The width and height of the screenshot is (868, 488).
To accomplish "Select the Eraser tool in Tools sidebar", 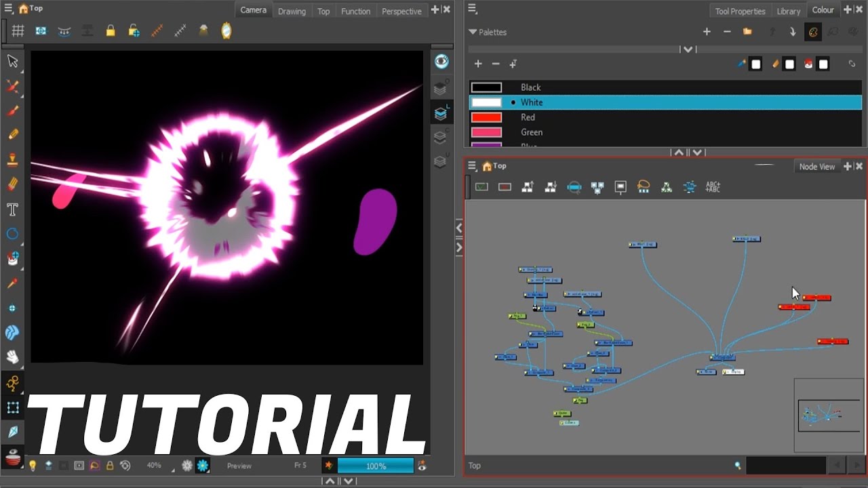I will point(12,184).
